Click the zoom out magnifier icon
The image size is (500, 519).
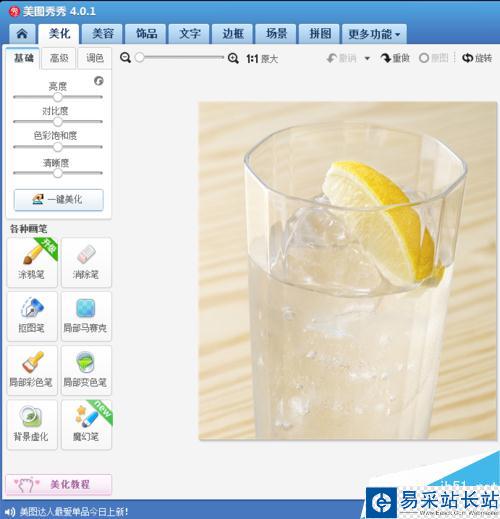pyautogui.click(x=125, y=58)
